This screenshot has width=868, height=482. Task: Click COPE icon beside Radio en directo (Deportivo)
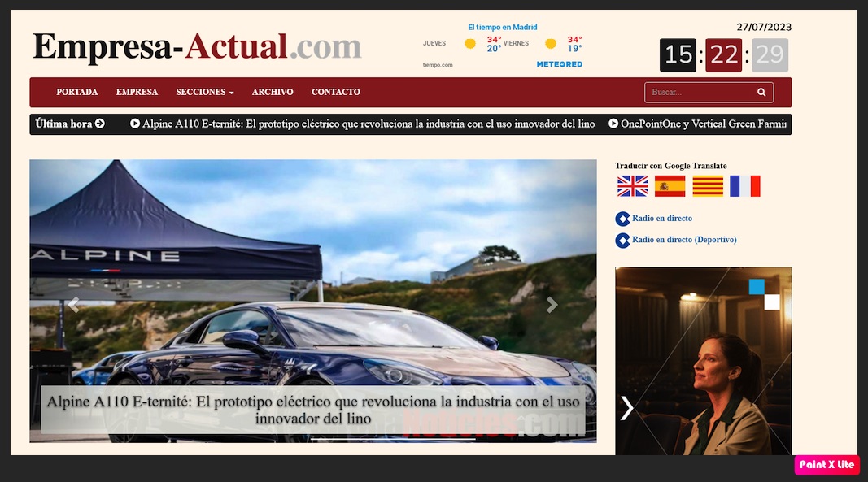[623, 240]
